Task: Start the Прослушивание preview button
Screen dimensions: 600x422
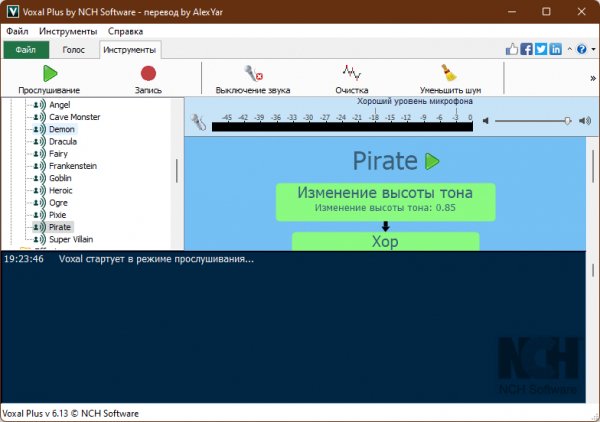Action: click(x=50, y=79)
